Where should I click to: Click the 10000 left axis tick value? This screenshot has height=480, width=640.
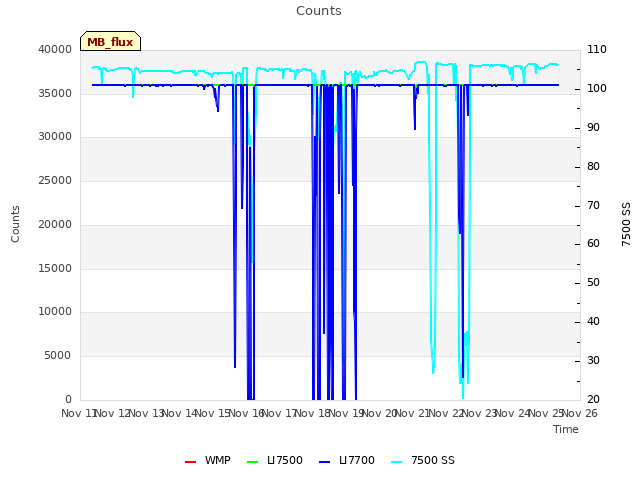point(55,311)
